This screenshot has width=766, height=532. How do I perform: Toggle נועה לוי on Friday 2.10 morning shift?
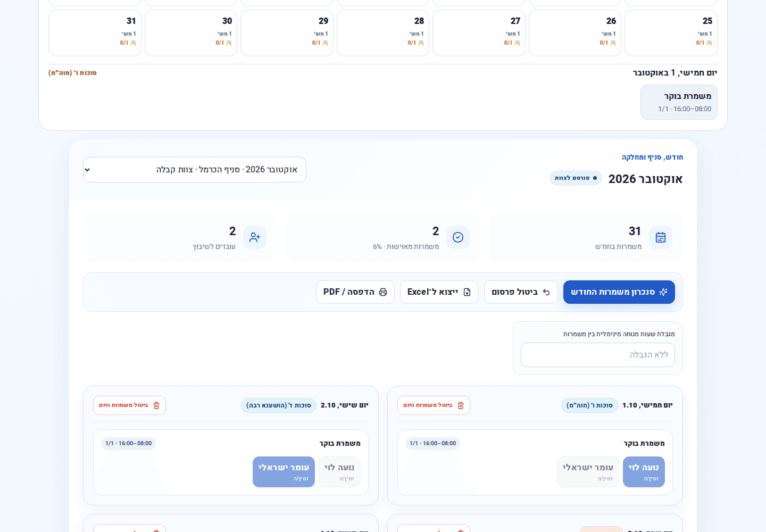(x=339, y=472)
